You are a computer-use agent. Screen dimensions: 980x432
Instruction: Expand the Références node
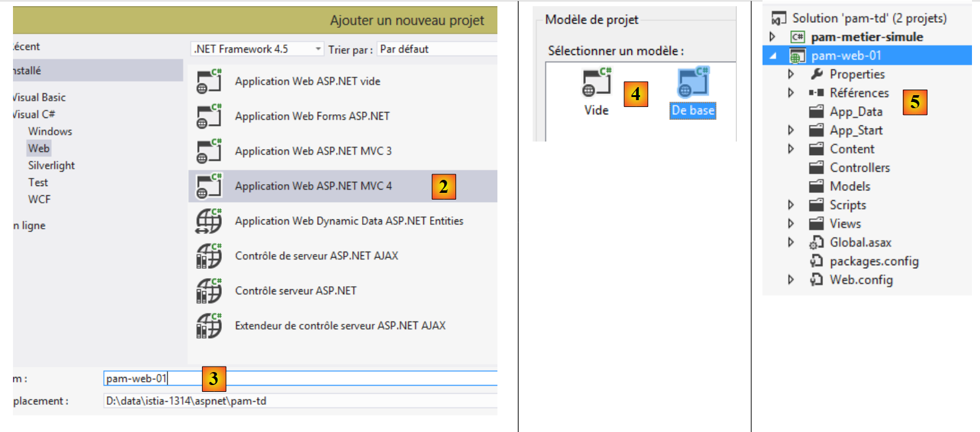click(791, 93)
